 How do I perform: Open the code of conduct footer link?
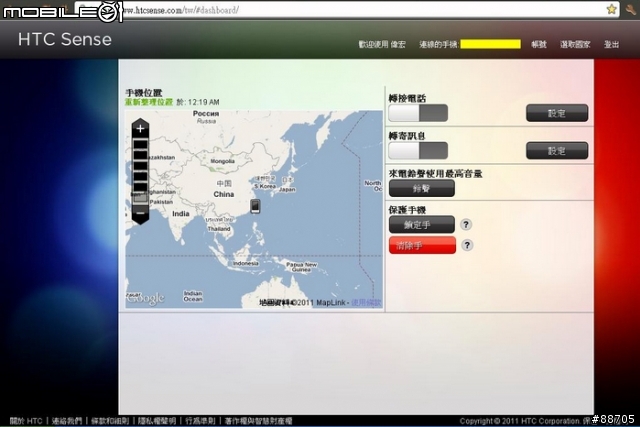(x=200, y=421)
